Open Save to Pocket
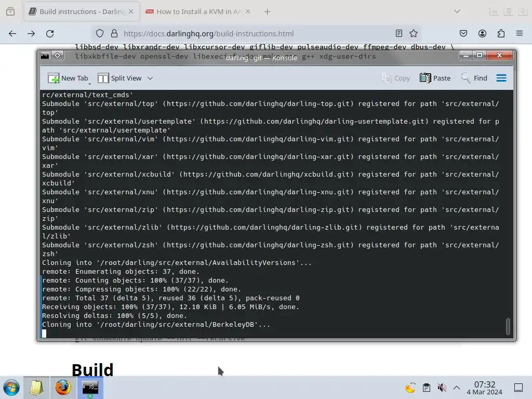Screen dimensions: 532x399 [x=463, y=33]
